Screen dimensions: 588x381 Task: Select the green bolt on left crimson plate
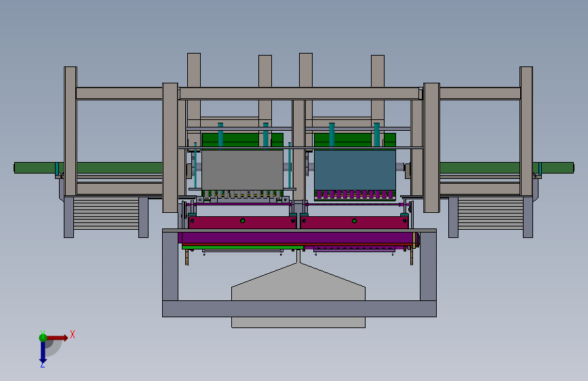point(243,221)
